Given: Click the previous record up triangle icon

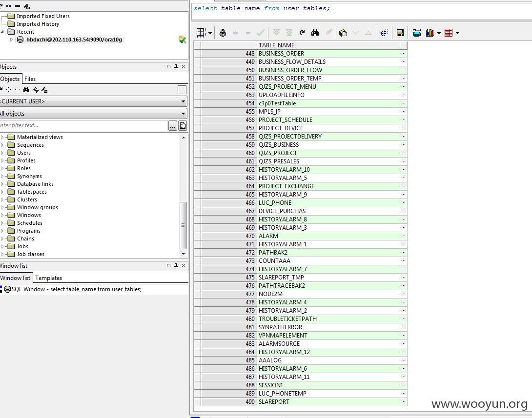Looking at the screenshot, I should [368, 33].
